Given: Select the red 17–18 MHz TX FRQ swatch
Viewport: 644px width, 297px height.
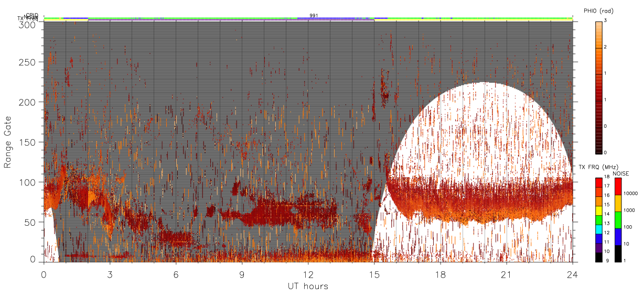Looking at the screenshot, I should click(x=599, y=183).
